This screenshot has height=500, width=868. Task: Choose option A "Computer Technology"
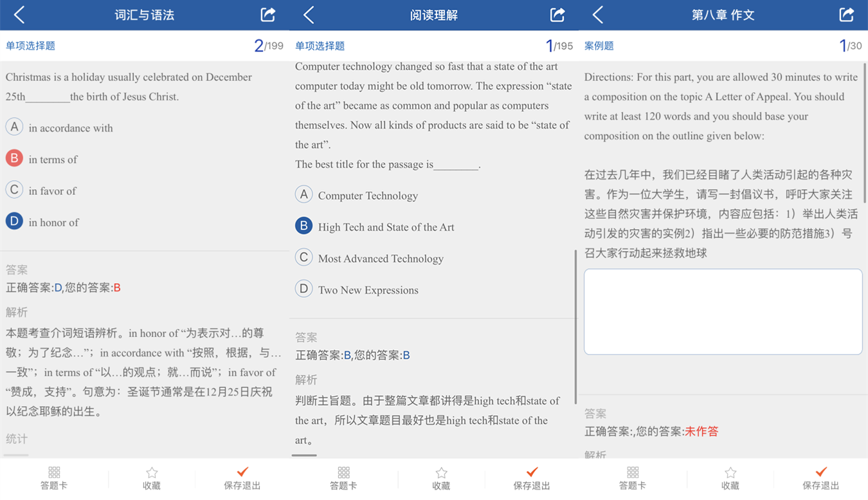357,195
